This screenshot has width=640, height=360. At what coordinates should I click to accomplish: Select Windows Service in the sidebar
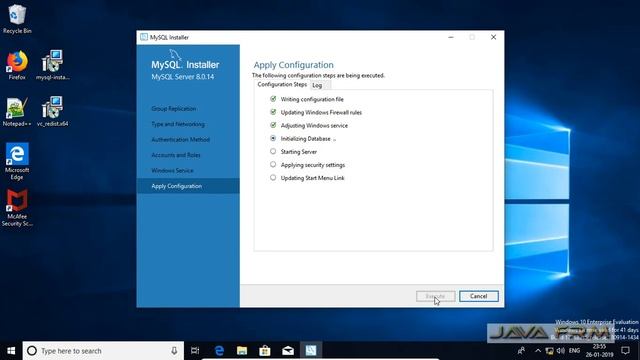coord(172,171)
